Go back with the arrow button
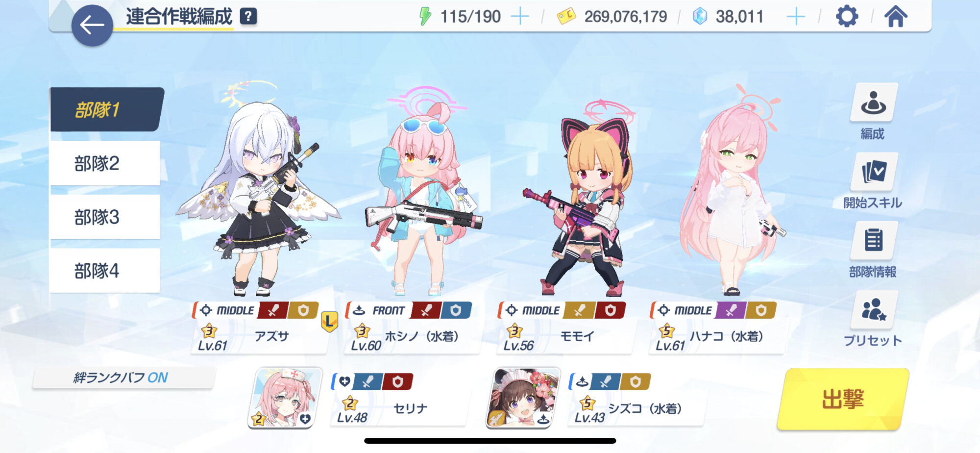This screenshot has height=453, width=980. point(92,25)
